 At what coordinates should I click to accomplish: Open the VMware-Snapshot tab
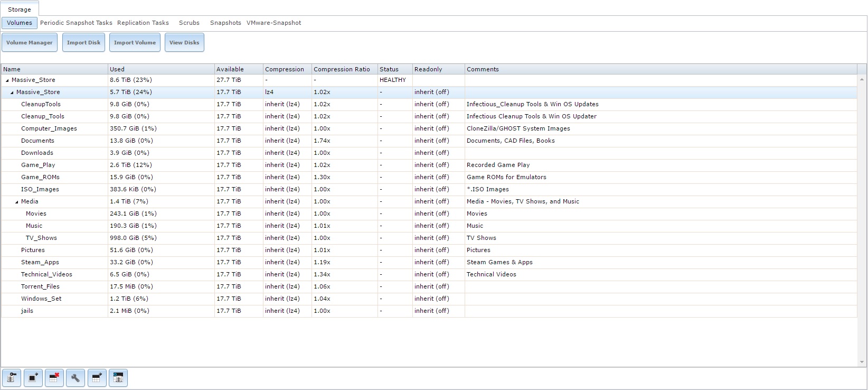274,23
